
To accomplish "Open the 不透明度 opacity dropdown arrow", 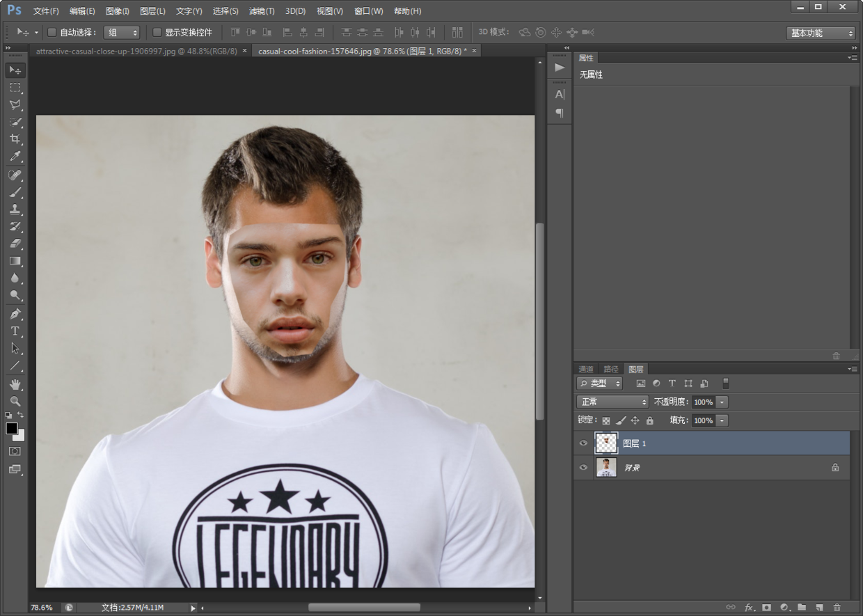I will 722,402.
